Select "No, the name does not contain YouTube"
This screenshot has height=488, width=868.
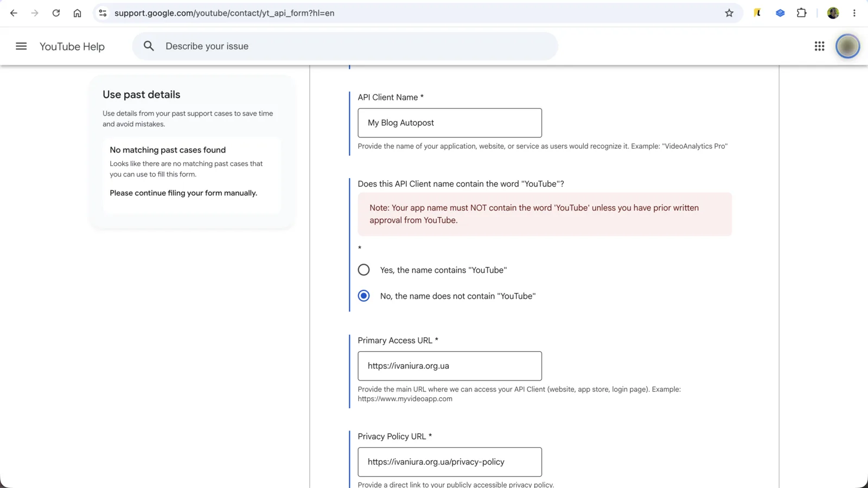point(363,296)
